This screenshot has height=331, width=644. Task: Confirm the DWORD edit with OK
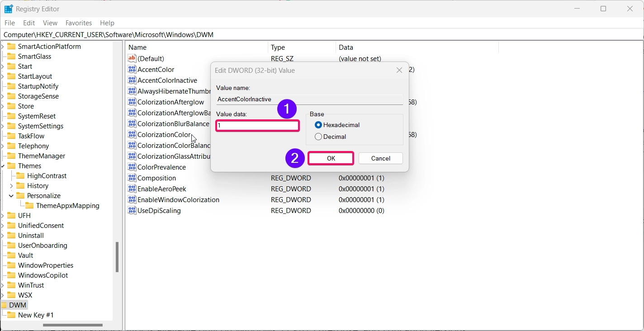tap(331, 158)
